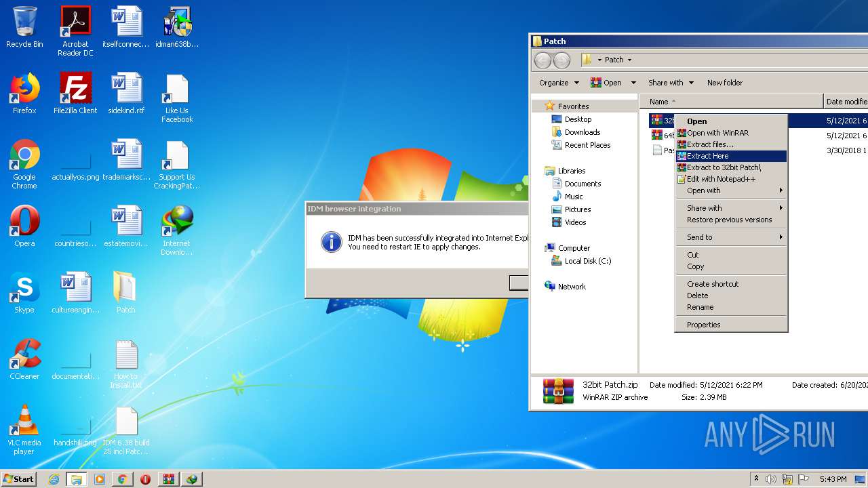Launch CCleaner from the desktop
The height and width of the screenshot is (488, 868).
pyautogui.click(x=24, y=359)
